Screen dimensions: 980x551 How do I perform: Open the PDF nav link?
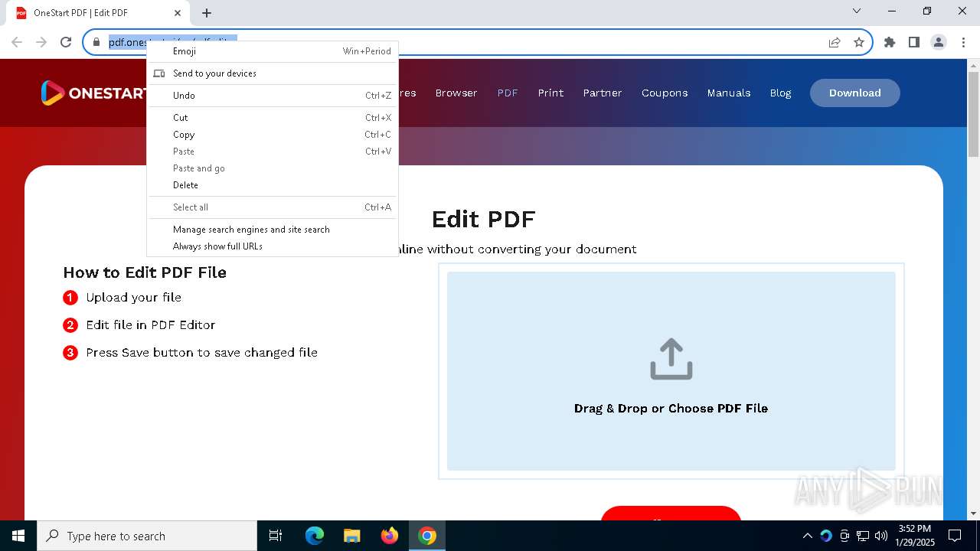(x=508, y=93)
